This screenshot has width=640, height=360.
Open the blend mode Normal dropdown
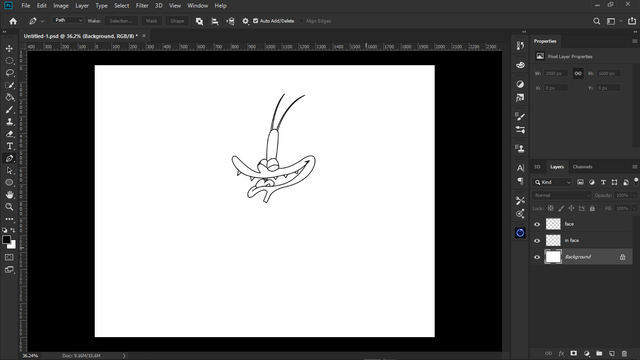pyautogui.click(x=562, y=196)
